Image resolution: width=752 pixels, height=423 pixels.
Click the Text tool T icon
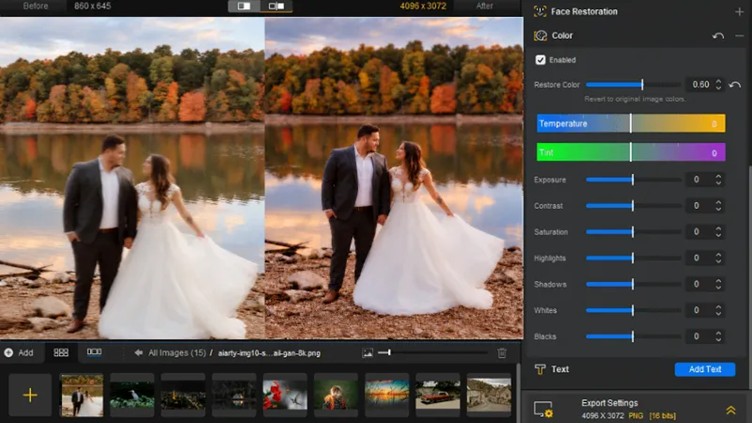[540, 369]
